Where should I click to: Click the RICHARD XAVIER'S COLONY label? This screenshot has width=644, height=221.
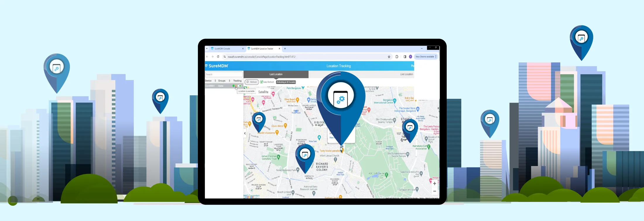coord(322,167)
